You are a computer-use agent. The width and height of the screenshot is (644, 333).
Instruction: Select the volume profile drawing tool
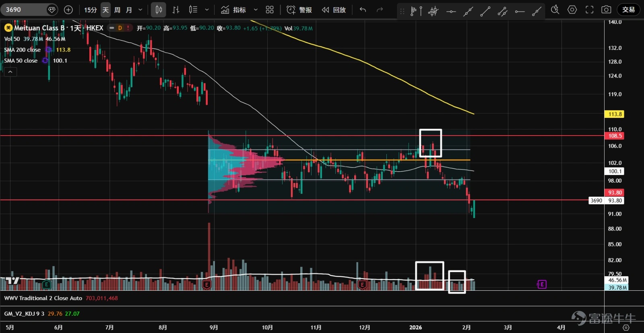[416, 11]
